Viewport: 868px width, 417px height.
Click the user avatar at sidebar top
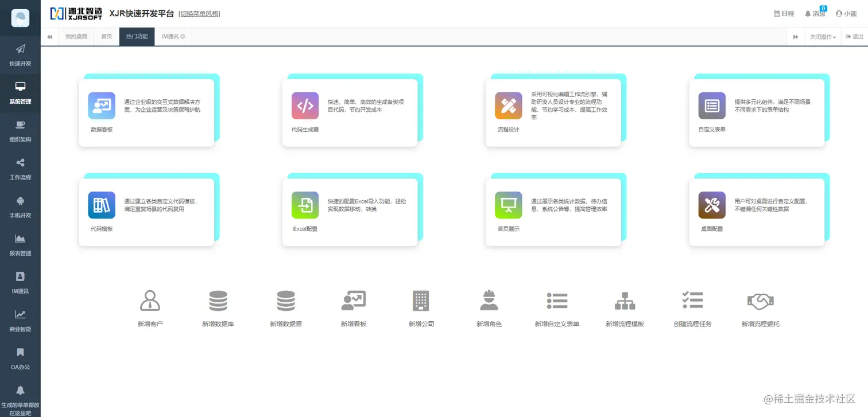pos(20,18)
